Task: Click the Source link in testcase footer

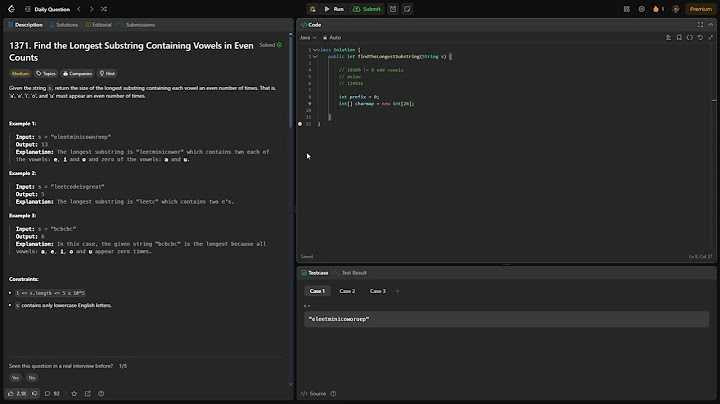Action: pyautogui.click(x=314, y=393)
